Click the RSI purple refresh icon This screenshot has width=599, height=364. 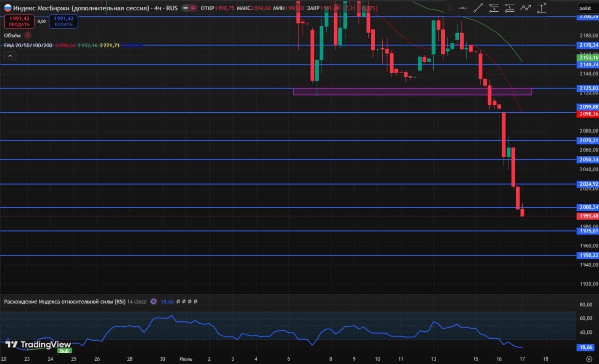tap(153, 302)
